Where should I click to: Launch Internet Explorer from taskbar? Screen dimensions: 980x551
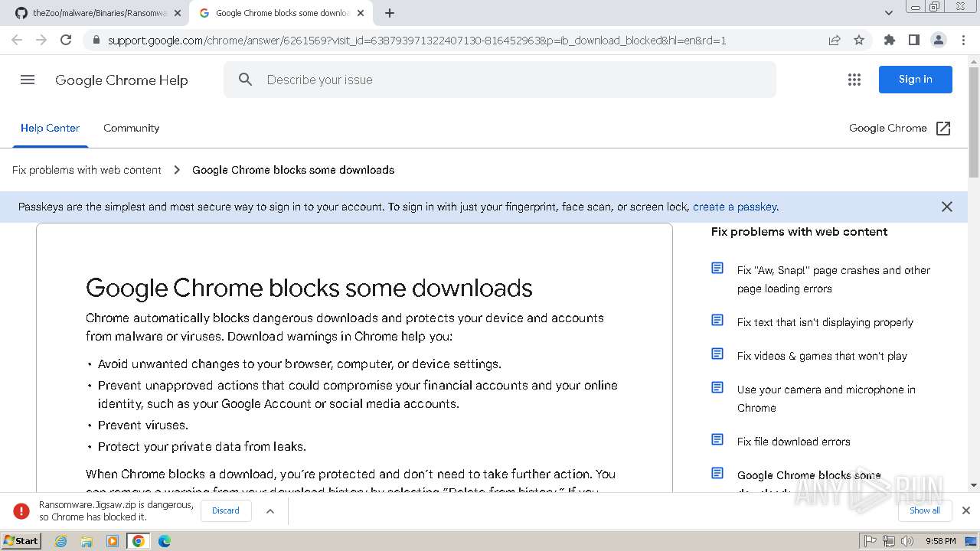click(60, 541)
